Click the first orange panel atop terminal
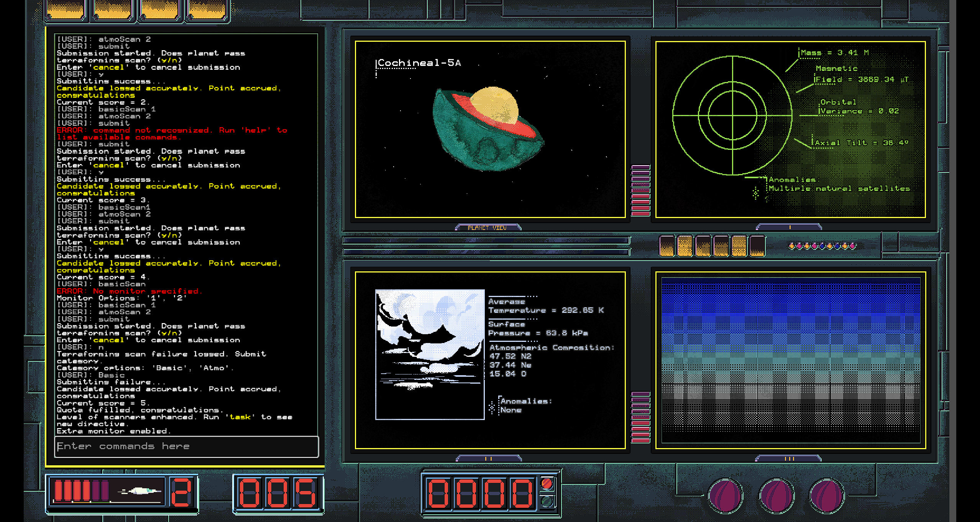980x522 pixels. tap(65, 10)
